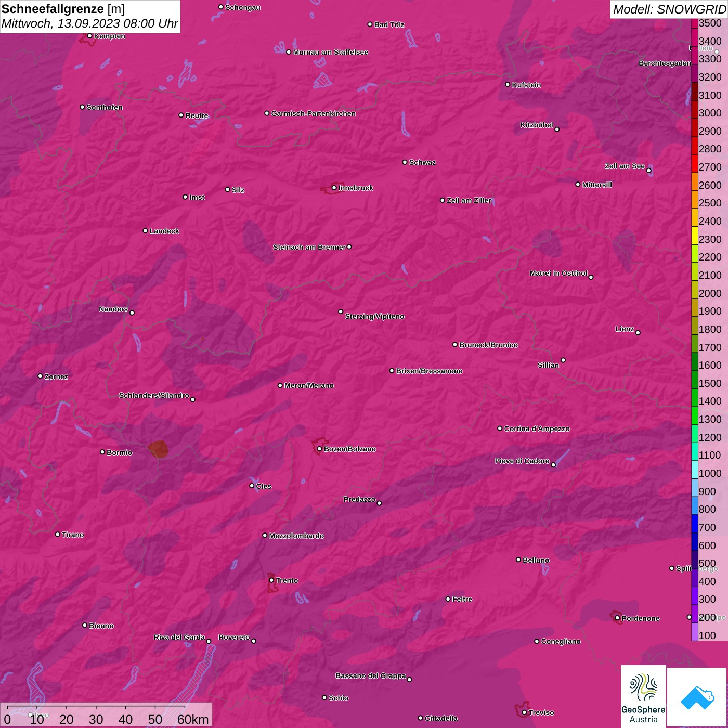
Task: Click the GeoSphere Austria logo
Action: 643,696
